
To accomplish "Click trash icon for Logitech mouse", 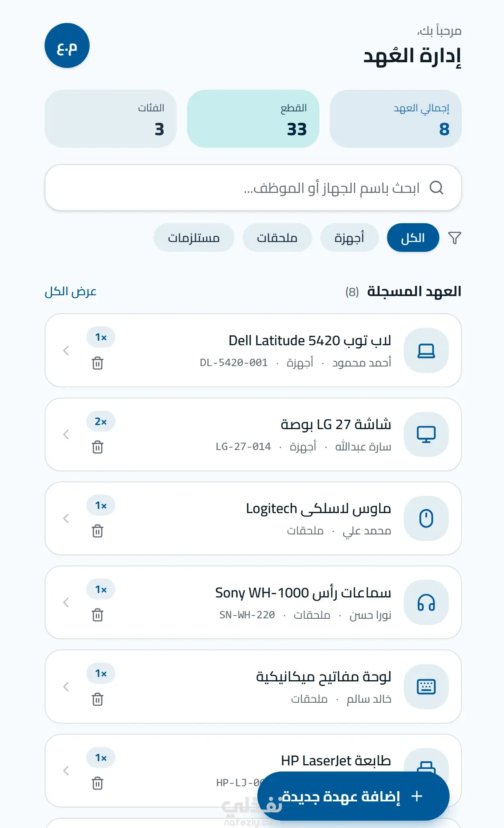I will tap(97, 531).
